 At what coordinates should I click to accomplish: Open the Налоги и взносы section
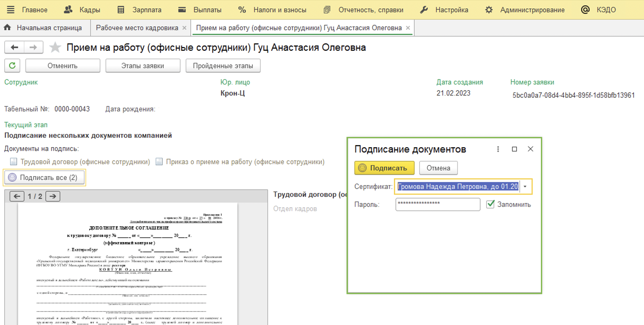click(280, 10)
